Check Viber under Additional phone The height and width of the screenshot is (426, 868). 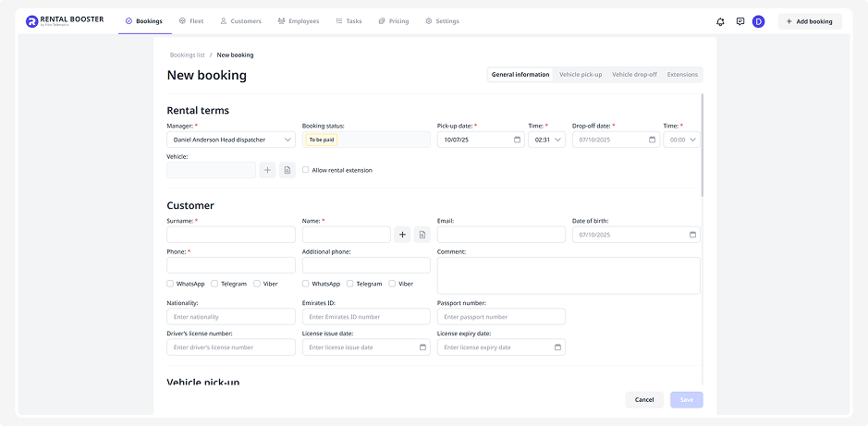coord(392,284)
